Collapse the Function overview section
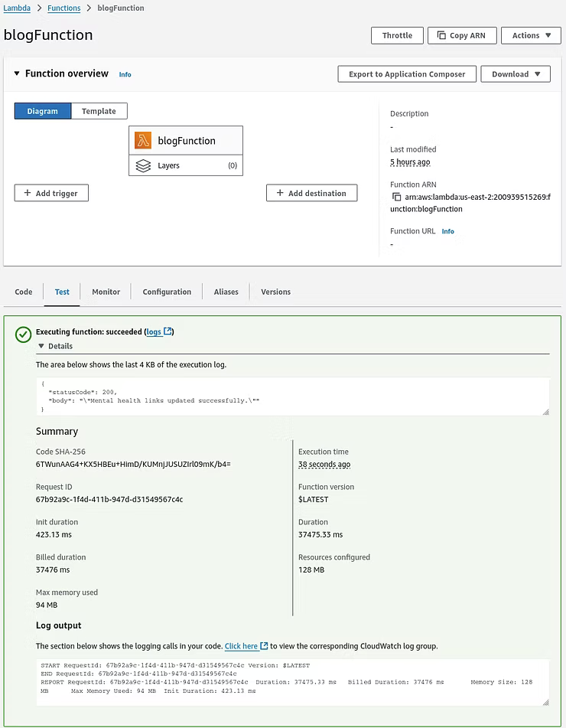This screenshot has width=566, height=728. pyautogui.click(x=17, y=73)
